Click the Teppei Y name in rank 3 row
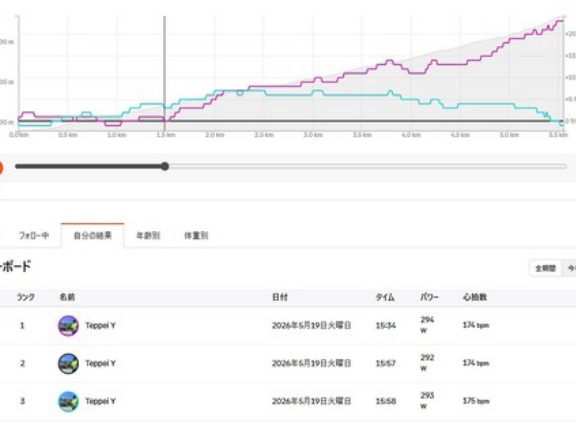Screen dimensions: 576x430 tap(100, 401)
